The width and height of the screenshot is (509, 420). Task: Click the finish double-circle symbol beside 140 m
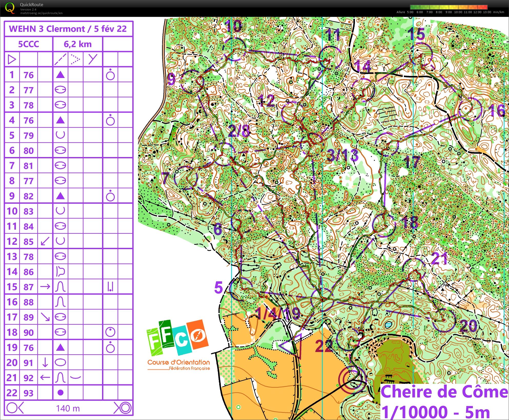click(x=125, y=408)
